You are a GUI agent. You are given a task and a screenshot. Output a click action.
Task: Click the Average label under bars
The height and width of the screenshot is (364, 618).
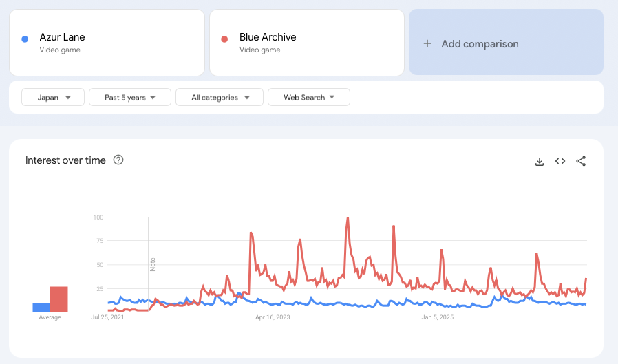(50, 317)
